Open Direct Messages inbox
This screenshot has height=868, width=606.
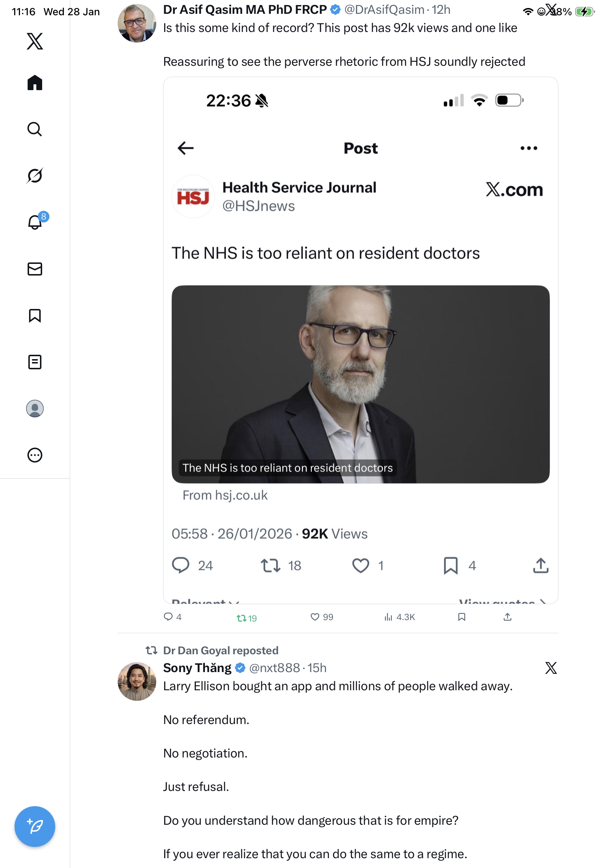(x=35, y=269)
